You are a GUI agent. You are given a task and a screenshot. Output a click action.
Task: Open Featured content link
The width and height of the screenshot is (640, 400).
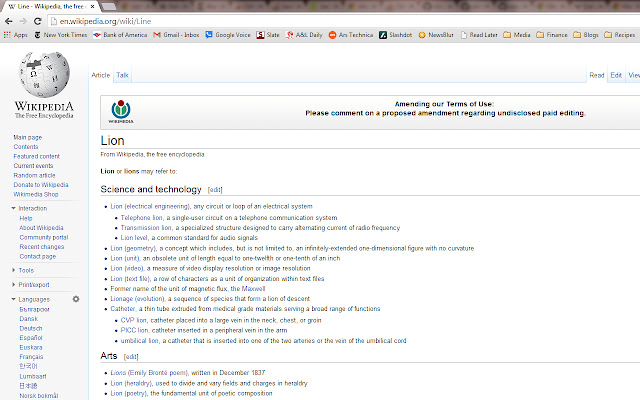[36, 156]
